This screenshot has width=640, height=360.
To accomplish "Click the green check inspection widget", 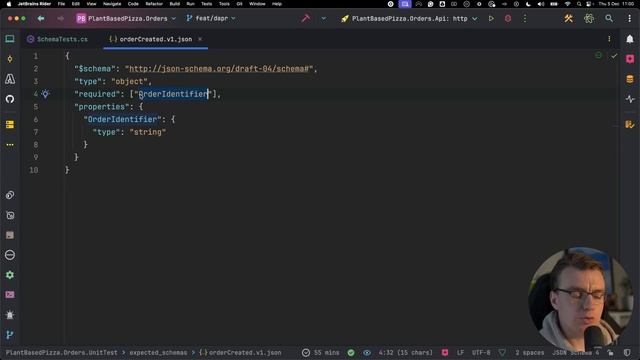I will tap(614, 56).
